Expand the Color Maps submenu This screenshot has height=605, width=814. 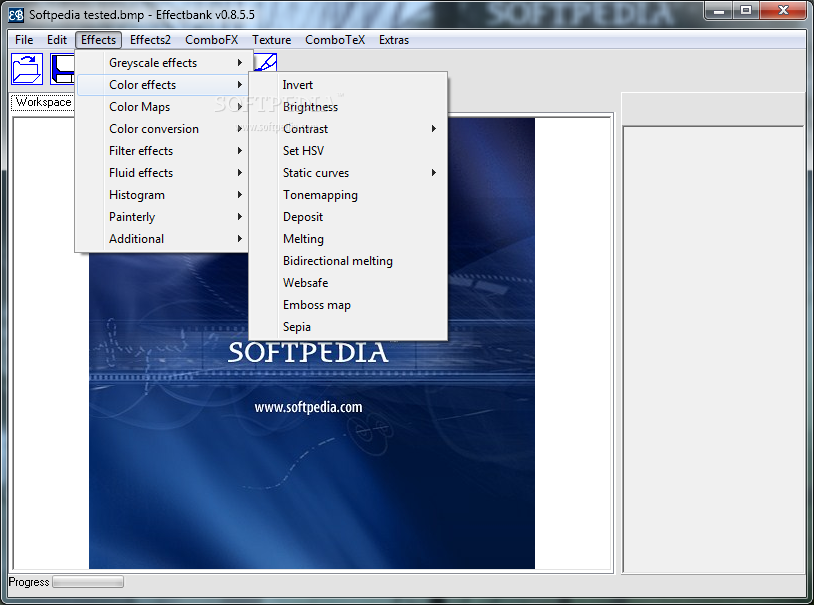click(164, 107)
